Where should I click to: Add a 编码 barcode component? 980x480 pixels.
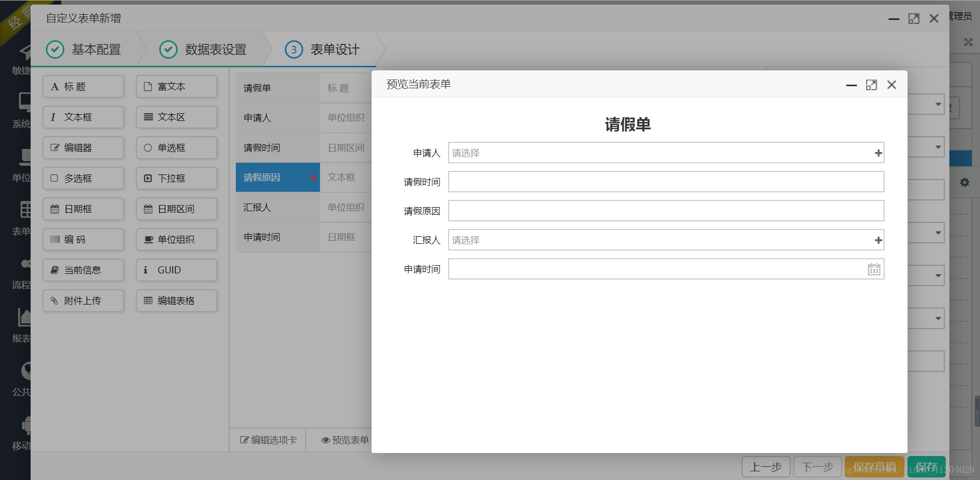pos(83,239)
